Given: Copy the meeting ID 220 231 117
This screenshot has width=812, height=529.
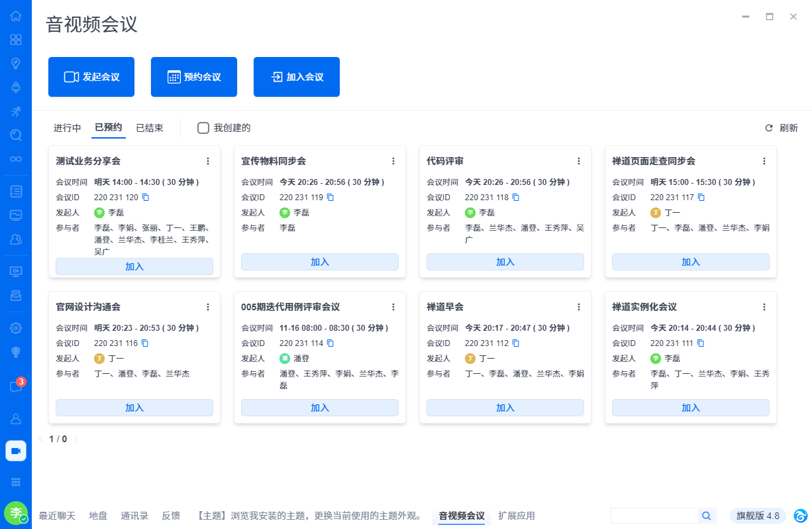Looking at the screenshot, I should click(x=701, y=198).
